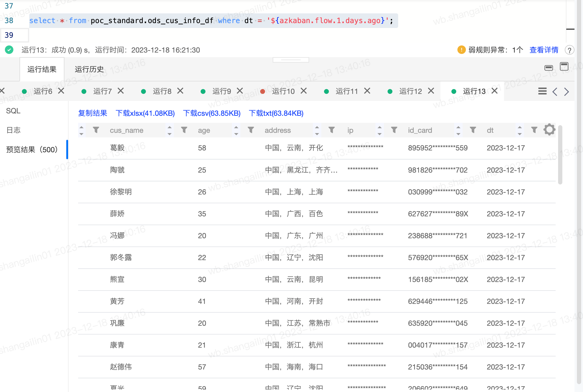Filter the ip column
The height and width of the screenshot is (392, 583).
point(394,130)
